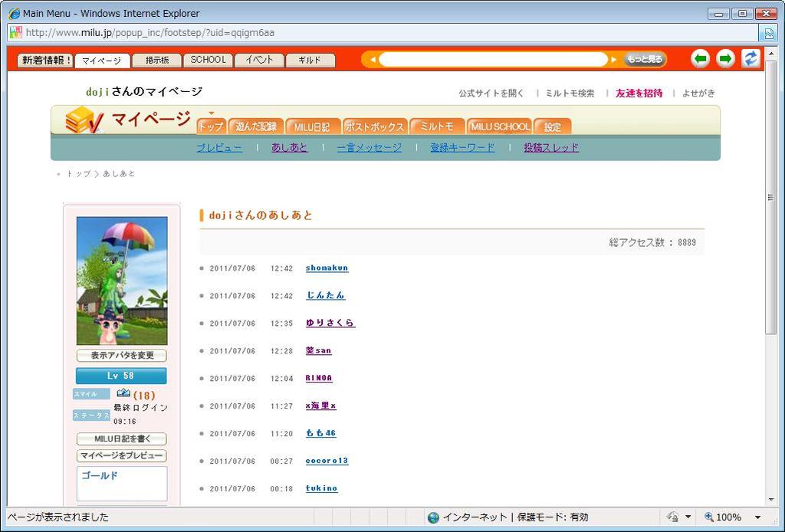Open the MILU日記 tab
This screenshot has width=785, height=532.
pyautogui.click(x=312, y=126)
